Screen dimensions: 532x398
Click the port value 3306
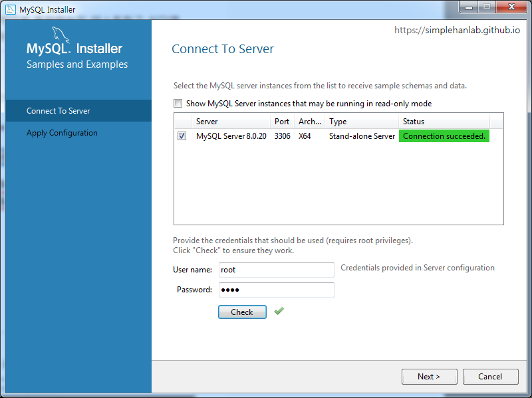pos(282,136)
